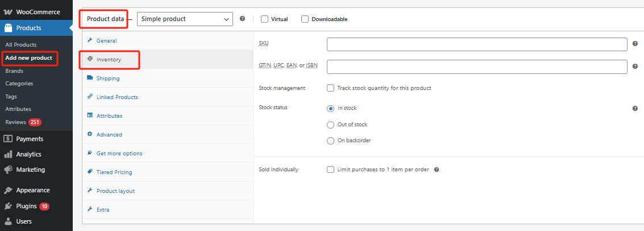The height and width of the screenshot is (231, 644).
Task: Check Track stock quantity for this product
Action: point(330,88)
